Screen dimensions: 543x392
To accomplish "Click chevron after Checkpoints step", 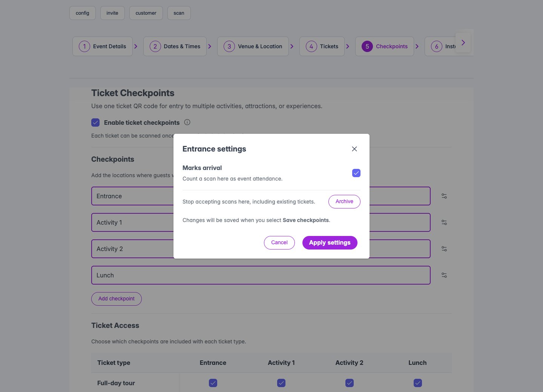I will click(417, 46).
